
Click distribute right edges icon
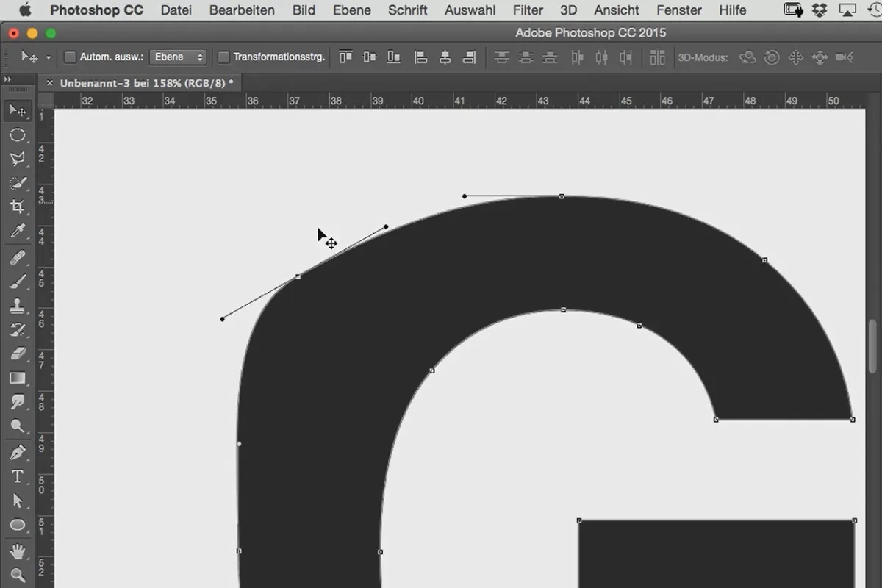point(626,57)
